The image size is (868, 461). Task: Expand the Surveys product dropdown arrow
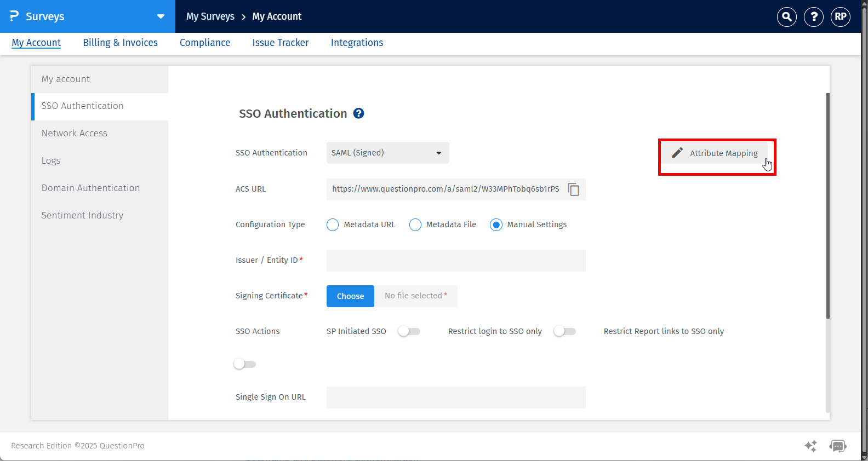click(161, 16)
